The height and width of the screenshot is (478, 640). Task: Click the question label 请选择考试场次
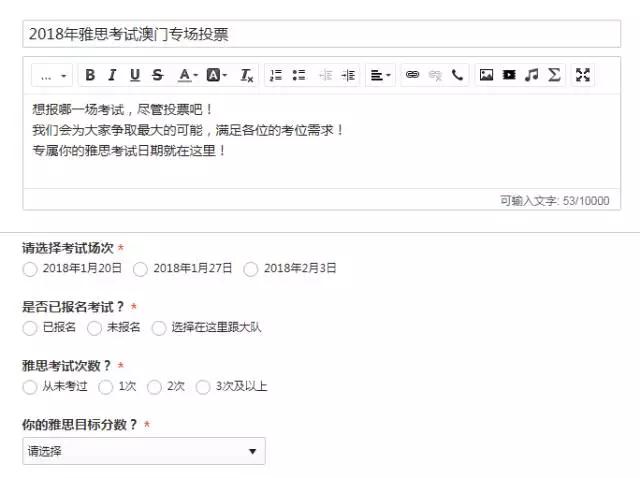[x=68, y=248]
